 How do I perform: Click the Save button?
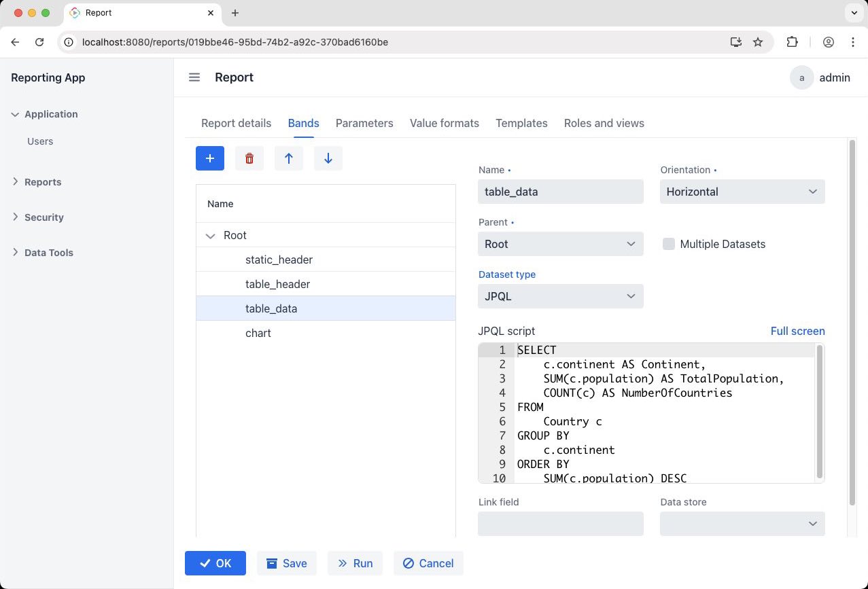click(287, 563)
